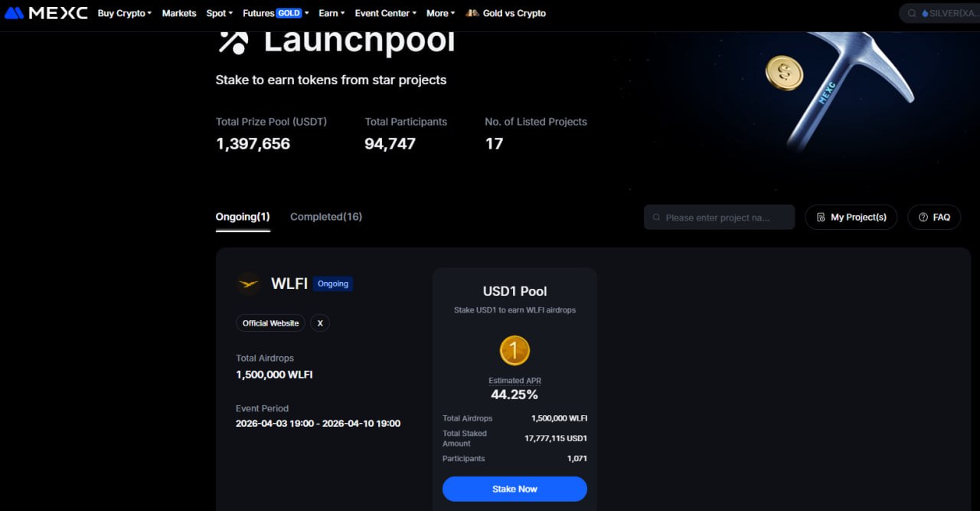
Task: Expand the Buy Crypto dropdown menu
Action: pyautogui.click(x=125, y=13)
